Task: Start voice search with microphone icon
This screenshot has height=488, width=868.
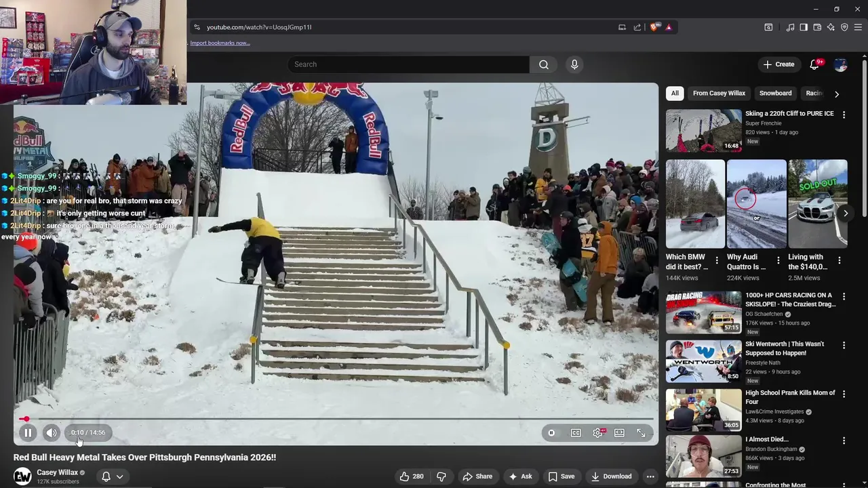Action: [574, 64]
